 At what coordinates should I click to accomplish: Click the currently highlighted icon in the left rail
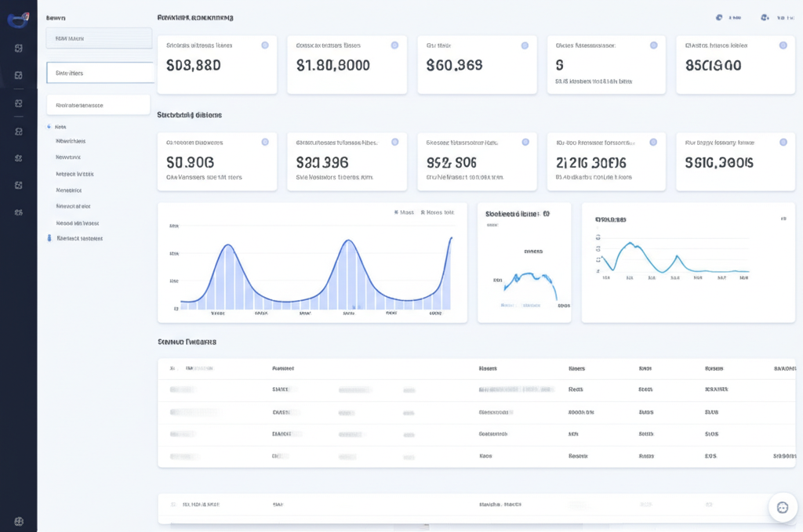19,74
